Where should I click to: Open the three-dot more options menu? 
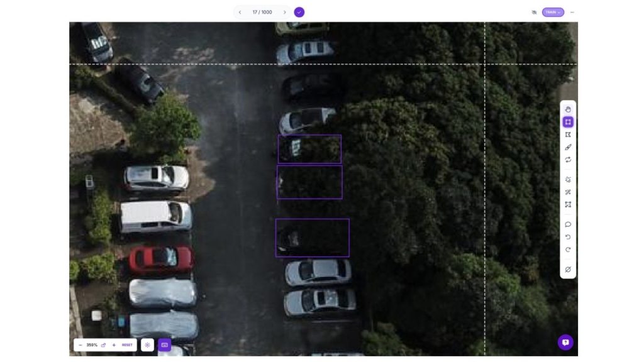572,12
